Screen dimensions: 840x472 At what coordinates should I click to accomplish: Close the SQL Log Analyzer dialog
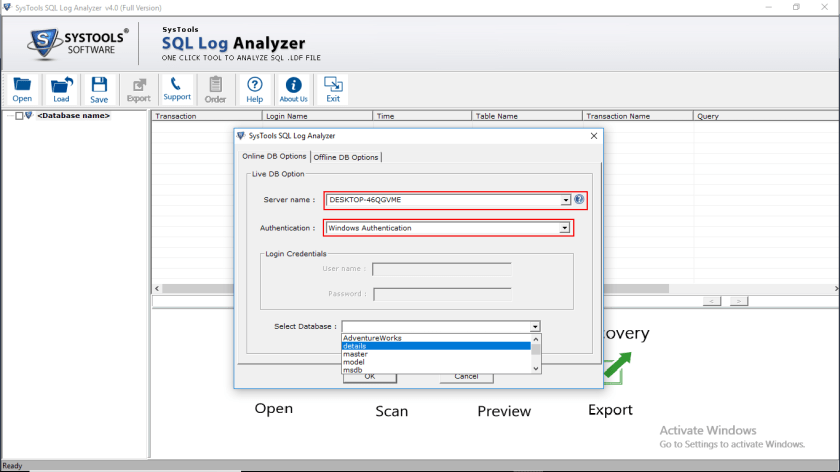(x=594, y=135)
